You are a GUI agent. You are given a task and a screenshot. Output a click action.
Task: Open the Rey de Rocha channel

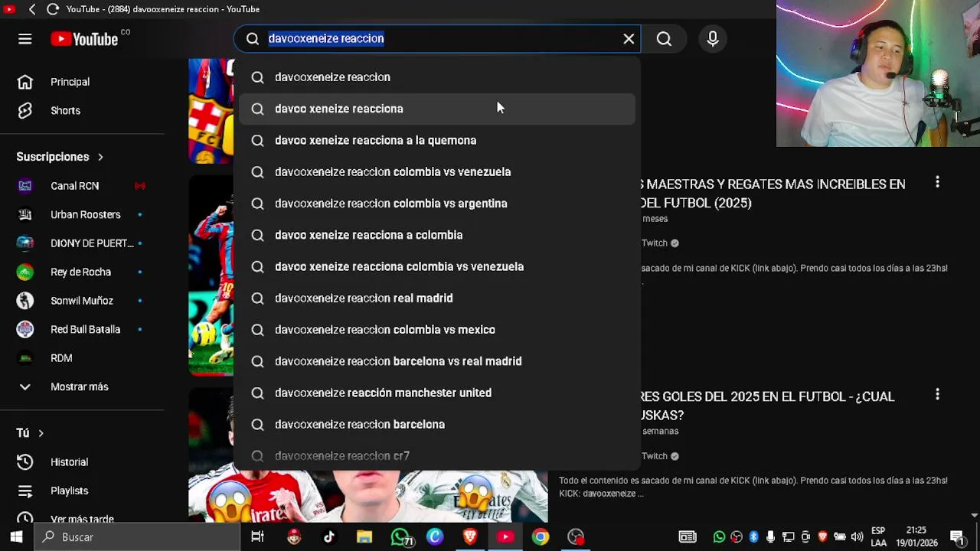[x=82, y=272]
